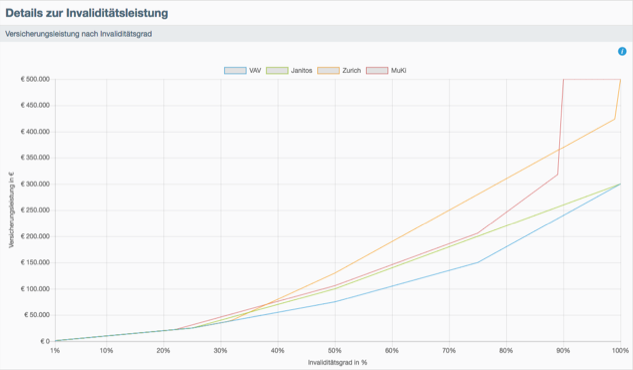Click the MuKi legend label
Screen dimensions: 633x370
tap(398, 71)
